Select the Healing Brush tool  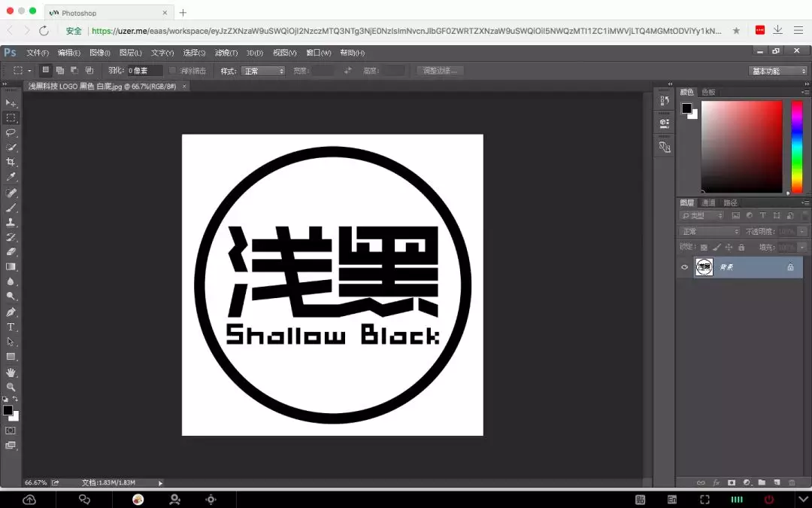11,193
